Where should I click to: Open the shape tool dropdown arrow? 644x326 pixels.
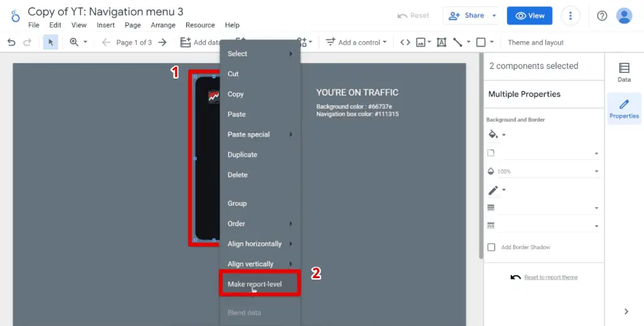(x=492, y=42)
